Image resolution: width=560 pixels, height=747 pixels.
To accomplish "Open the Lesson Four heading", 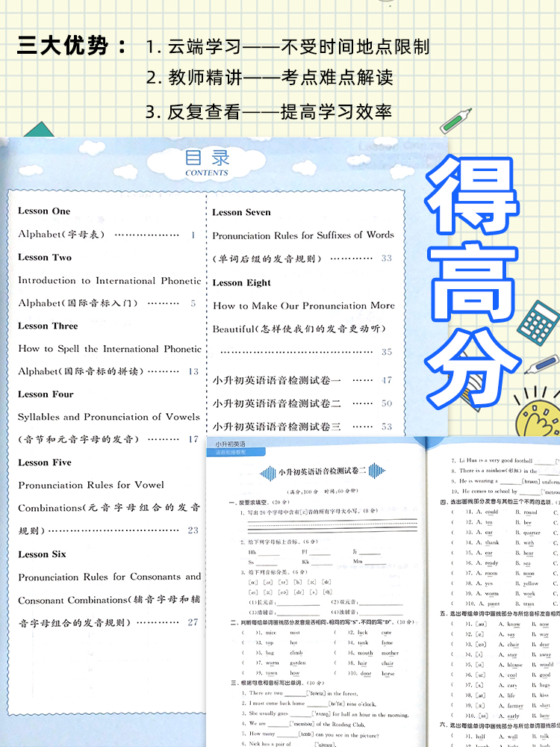I will point(46,394).
